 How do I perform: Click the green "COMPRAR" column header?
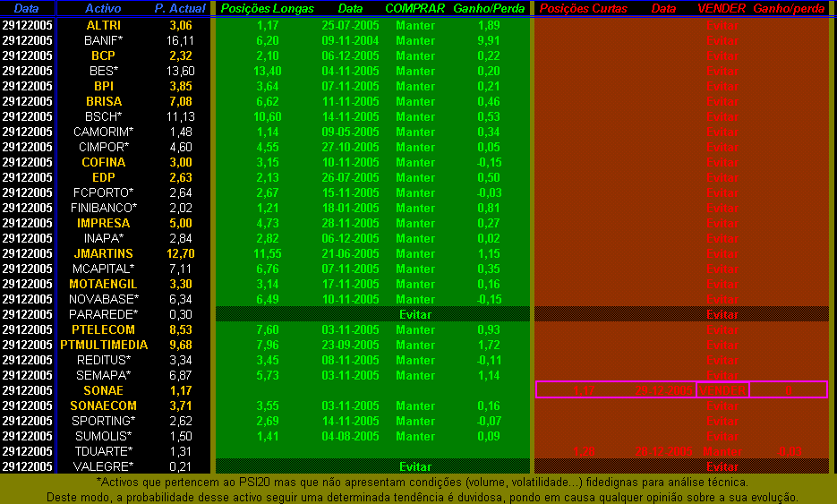click(414, 8)
